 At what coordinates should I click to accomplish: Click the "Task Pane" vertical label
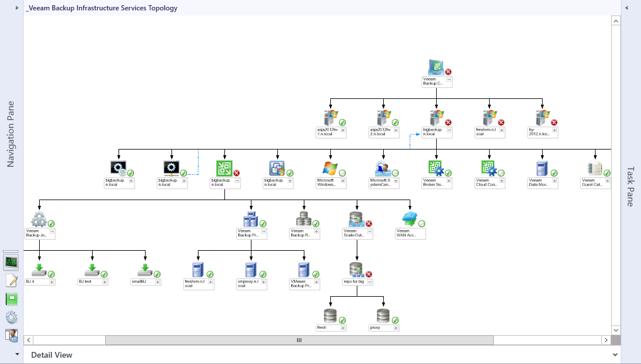tap(631, 186)
